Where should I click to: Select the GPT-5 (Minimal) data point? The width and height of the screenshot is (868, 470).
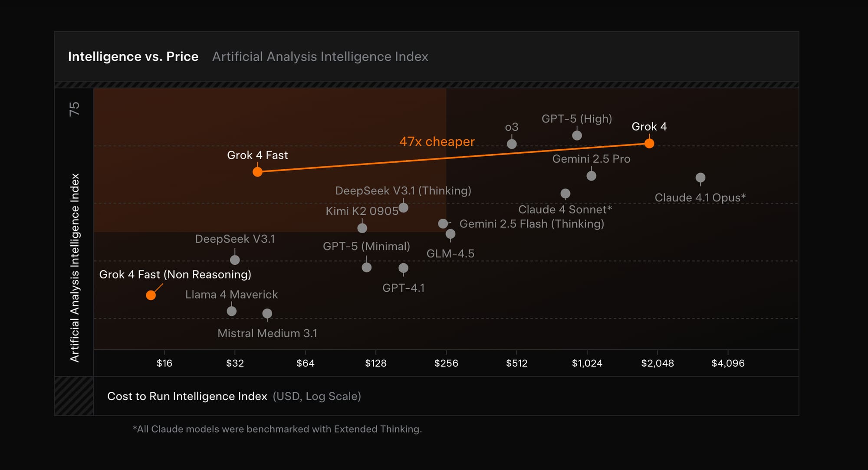click(366, 267)
